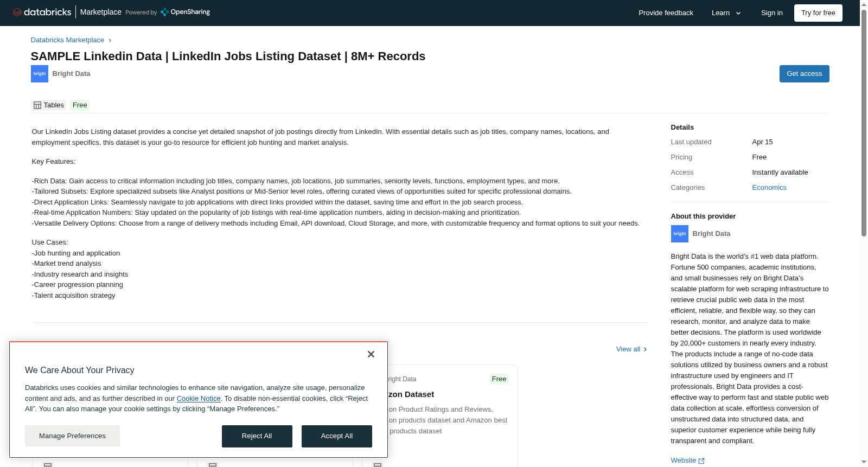The width and height of the screenshot is (868, 467).
Task: Click the Get access button
Action: pos(804,74)
